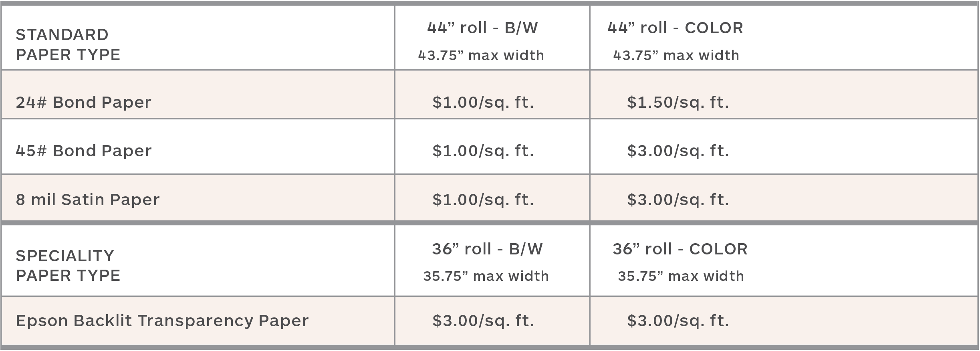Click Epson Backlit Transparency Paper row label

(162, 321)
